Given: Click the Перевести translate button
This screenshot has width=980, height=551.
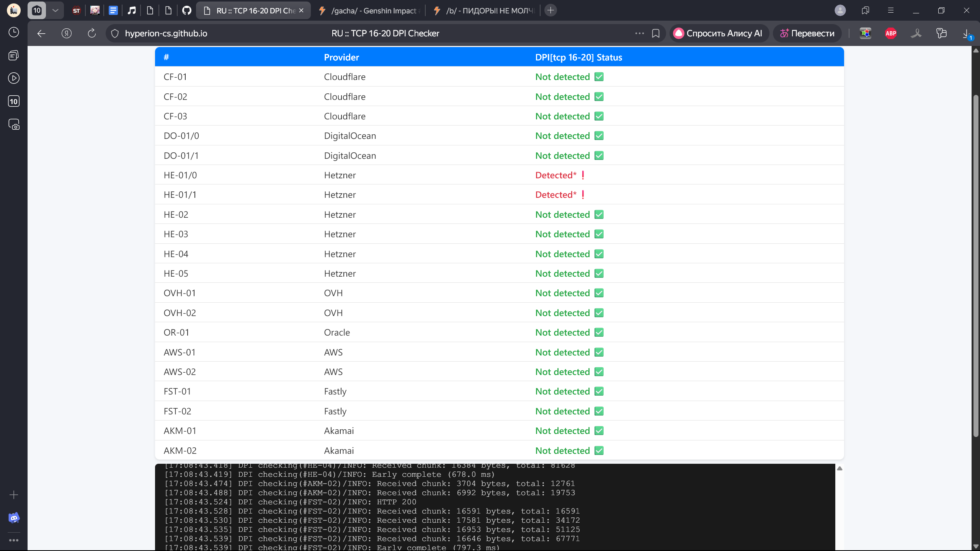Looking at the screenshot, I should point(807,34).
